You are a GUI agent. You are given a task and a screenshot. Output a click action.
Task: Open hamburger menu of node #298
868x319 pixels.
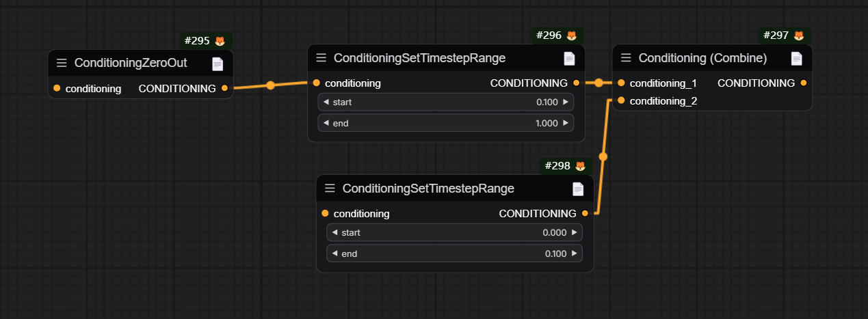(x=330, y=188)
